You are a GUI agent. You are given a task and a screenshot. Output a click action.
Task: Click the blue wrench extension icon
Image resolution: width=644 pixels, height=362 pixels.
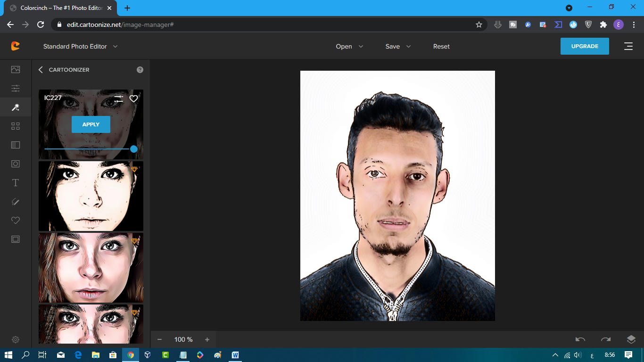pyautogui.click(x=528, y=25)
